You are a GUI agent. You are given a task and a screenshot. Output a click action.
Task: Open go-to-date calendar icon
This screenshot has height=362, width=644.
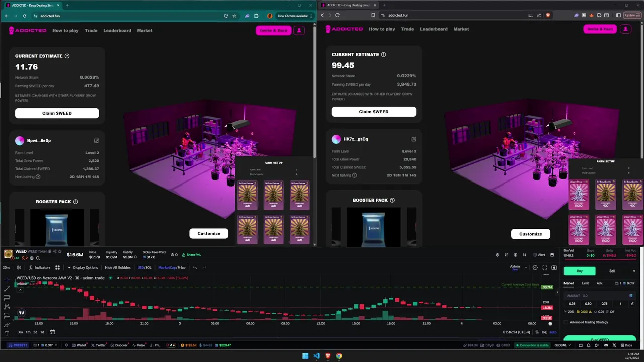[x=52, y=332]
